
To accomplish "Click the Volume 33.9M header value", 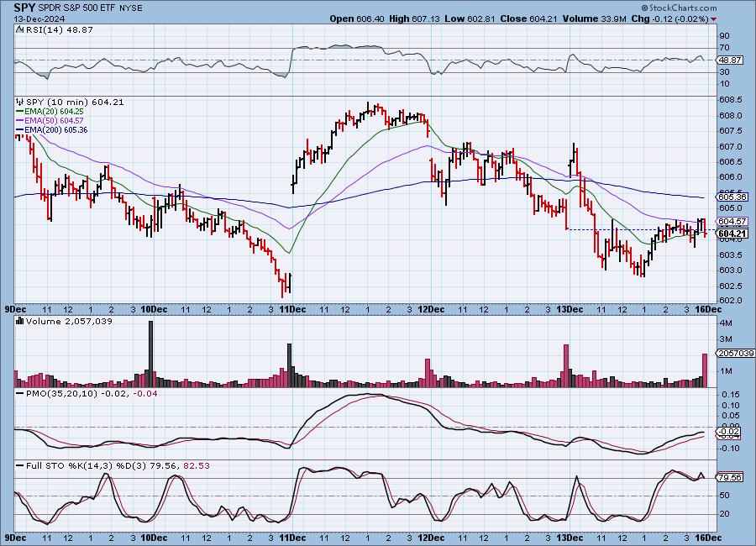I will tap(594, 18).
